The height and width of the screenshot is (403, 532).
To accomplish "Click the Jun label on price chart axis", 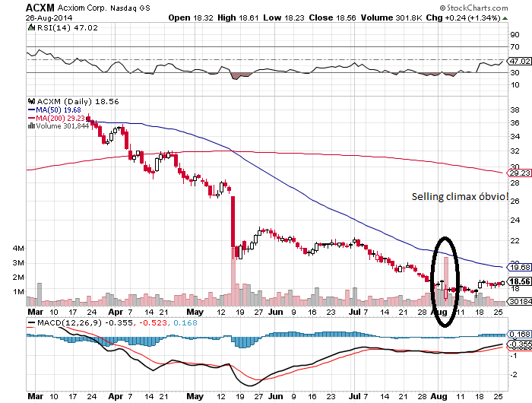I will coord(275,312).
